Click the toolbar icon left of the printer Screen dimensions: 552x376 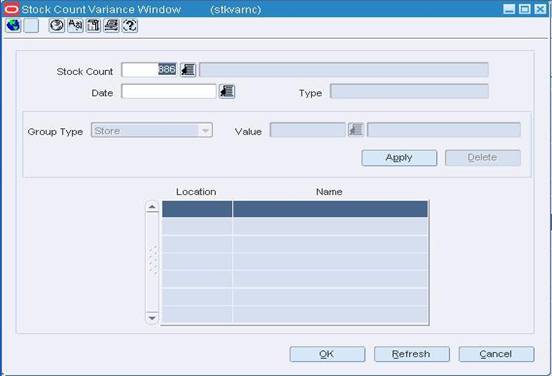click(x=93, y=26)
